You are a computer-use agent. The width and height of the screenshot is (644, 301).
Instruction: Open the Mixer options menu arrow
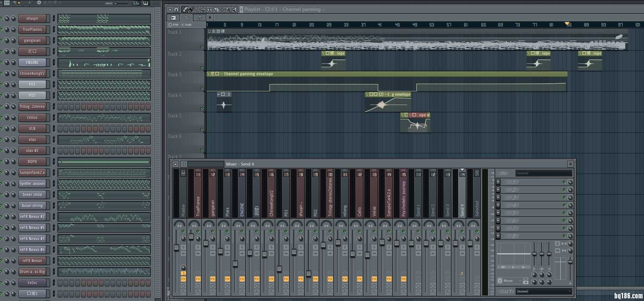point(176,164)
